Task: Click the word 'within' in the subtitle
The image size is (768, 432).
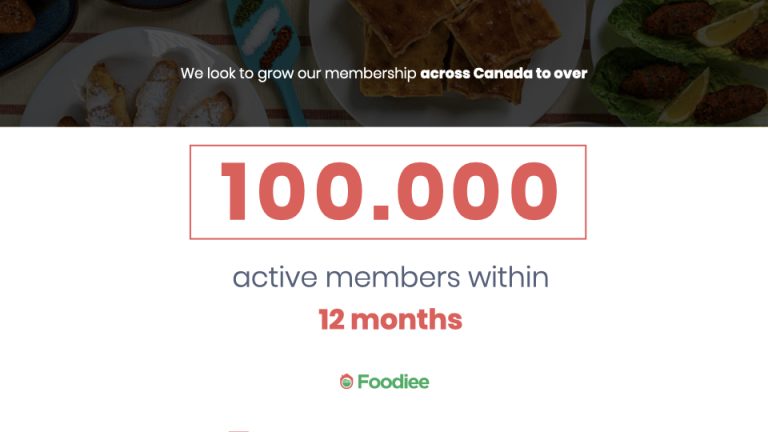Action: click(508, 277)
